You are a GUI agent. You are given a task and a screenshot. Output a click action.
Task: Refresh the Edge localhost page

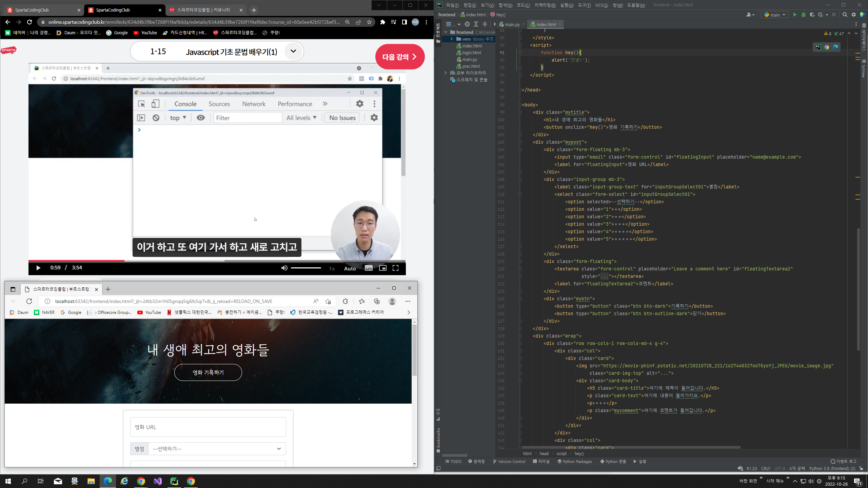29,301
